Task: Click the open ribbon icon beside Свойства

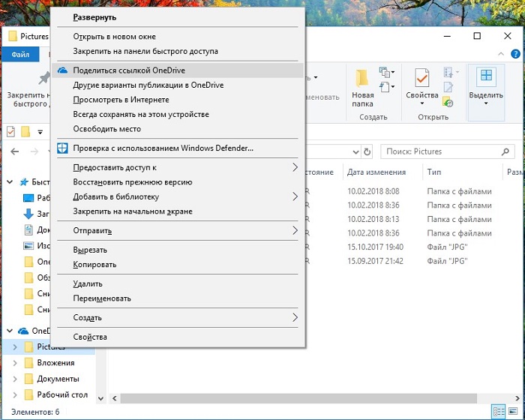Action: 450,72
